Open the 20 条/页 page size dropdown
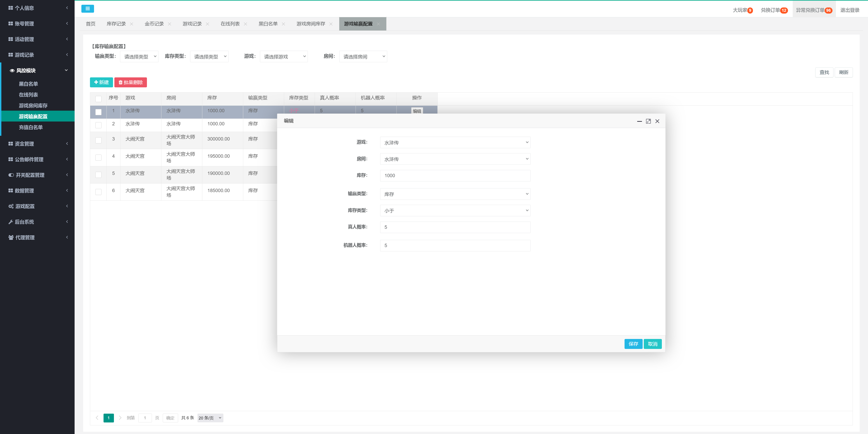868x434 pixels. pos(210,418)
